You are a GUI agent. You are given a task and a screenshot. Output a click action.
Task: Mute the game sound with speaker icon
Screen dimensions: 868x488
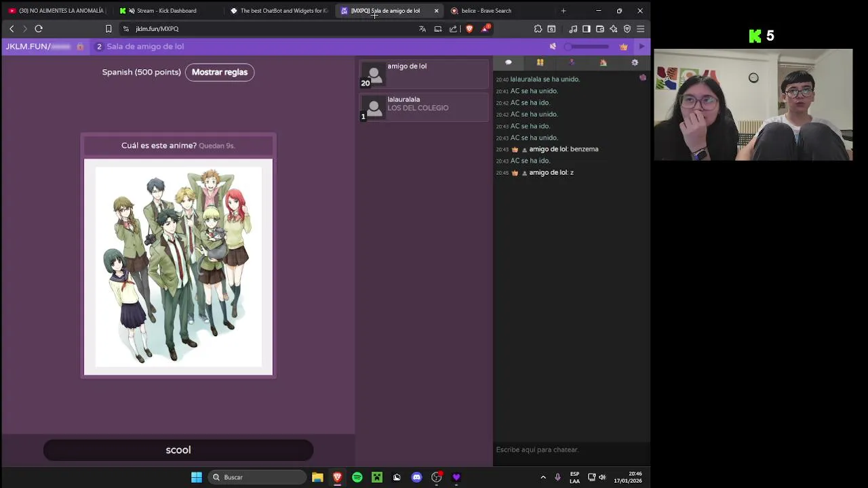coord(553,46)
